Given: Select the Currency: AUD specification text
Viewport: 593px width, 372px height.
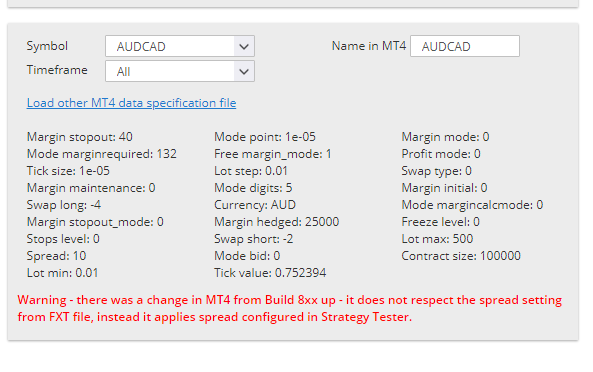Looking at the screenshot, I should pyautogui.click(x=255, y=205).
